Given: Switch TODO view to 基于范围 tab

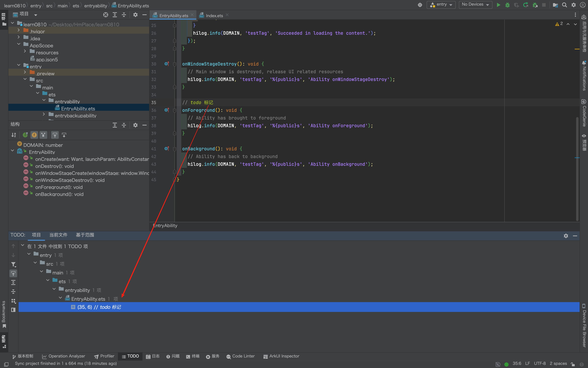Looking at the screenshot, I should tap(85, 235).
